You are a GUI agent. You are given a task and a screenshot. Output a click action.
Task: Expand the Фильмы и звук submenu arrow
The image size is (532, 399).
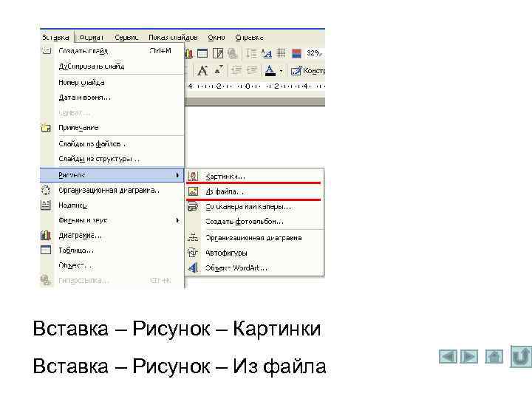pos(177,220)
